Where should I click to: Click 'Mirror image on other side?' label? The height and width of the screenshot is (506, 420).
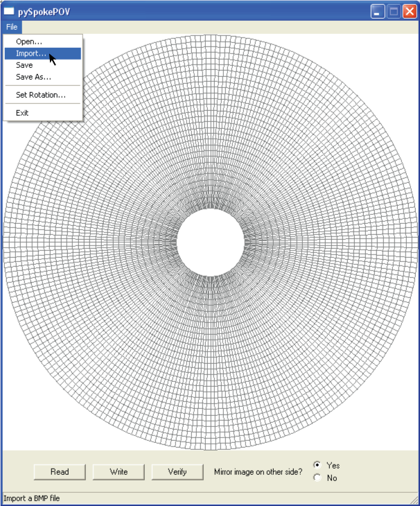click(x=259, y=472)
